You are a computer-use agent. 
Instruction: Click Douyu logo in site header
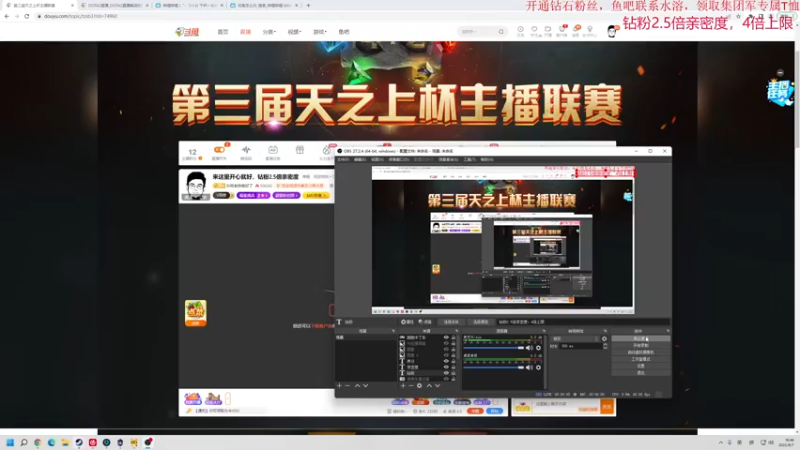point(187,32)
